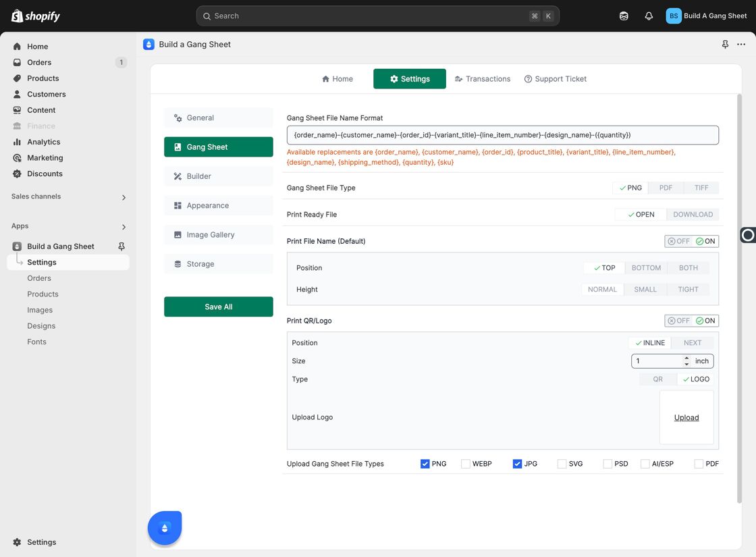This screenshot has width=756, height=557.
Task: Expand Sales channels section
Action: point(124,197)
